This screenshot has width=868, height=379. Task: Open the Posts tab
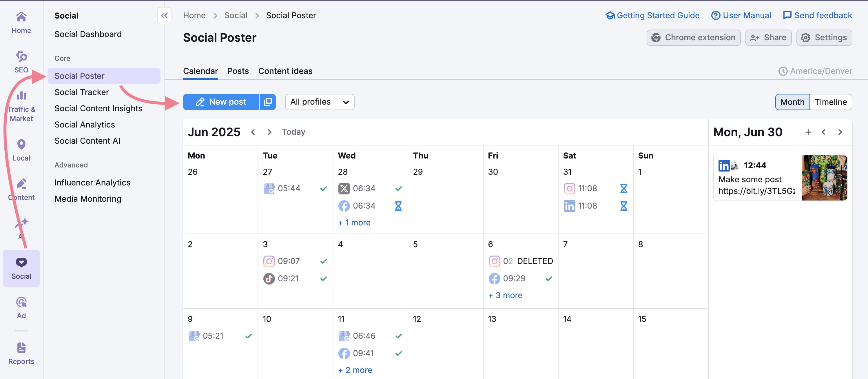click(x=238, y=71)
